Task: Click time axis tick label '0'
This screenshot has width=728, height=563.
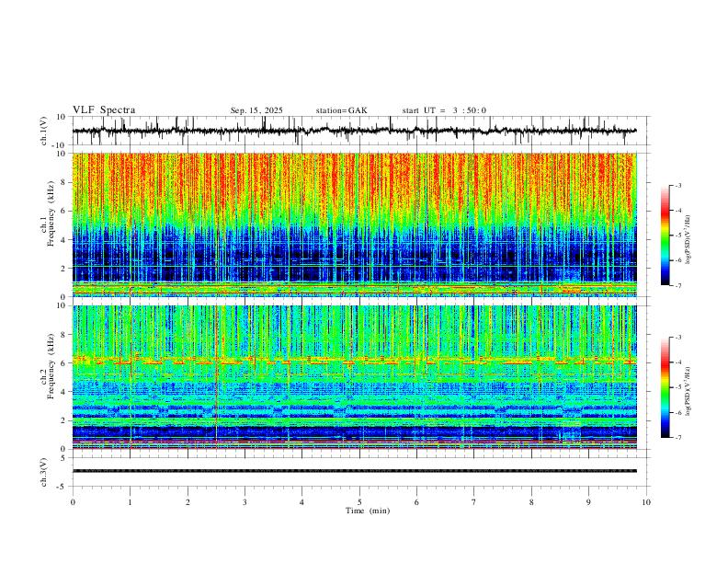Action: (x=73, y=502)
